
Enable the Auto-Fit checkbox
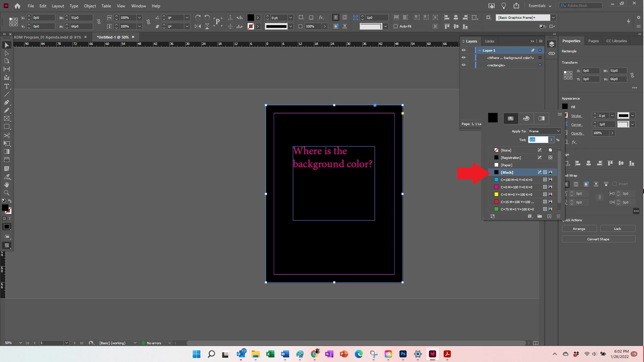point(396,26)
